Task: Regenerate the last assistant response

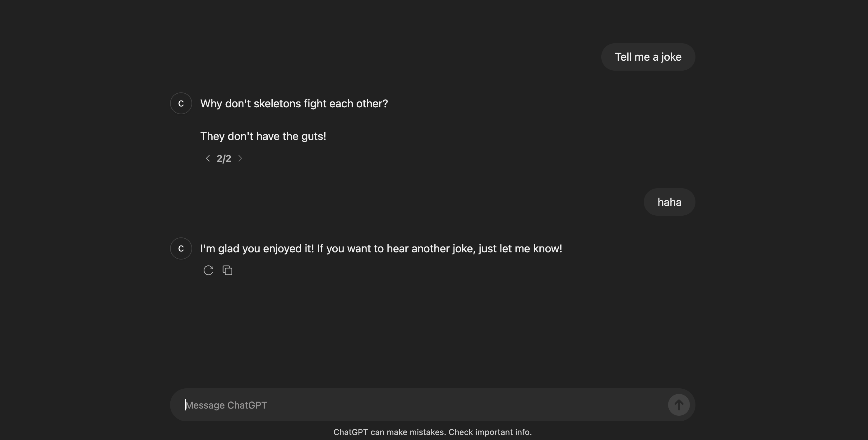Action: pos(208,270)
